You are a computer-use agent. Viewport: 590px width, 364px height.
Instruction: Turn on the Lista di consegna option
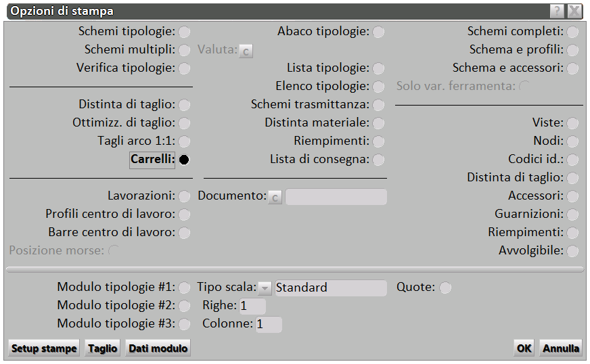[378, 160]
